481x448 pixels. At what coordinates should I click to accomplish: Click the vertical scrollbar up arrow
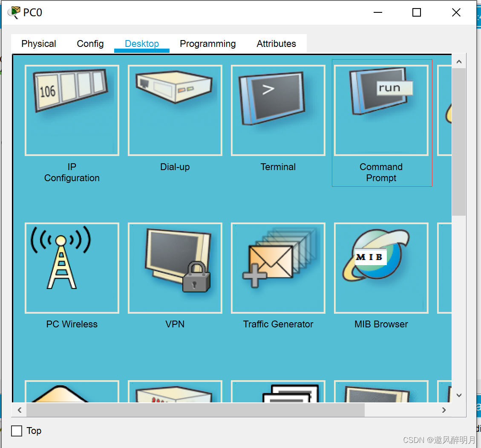coord(459,62)
